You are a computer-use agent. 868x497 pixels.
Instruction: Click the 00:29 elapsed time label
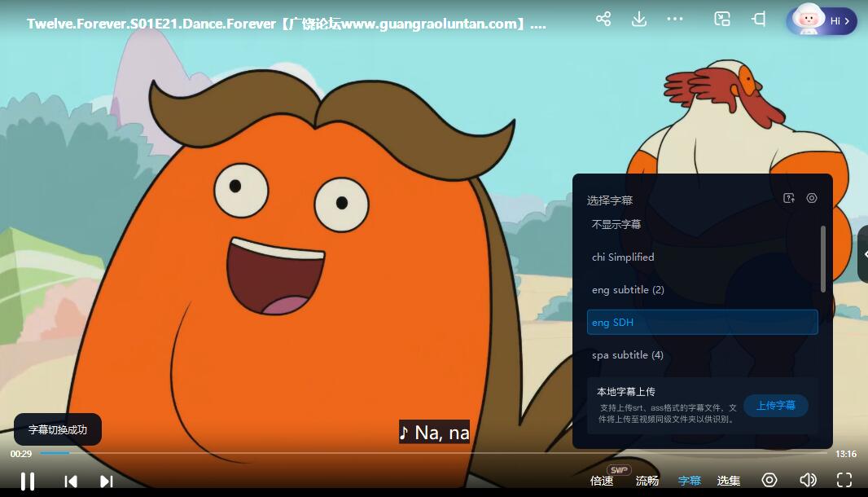[21, 454]
